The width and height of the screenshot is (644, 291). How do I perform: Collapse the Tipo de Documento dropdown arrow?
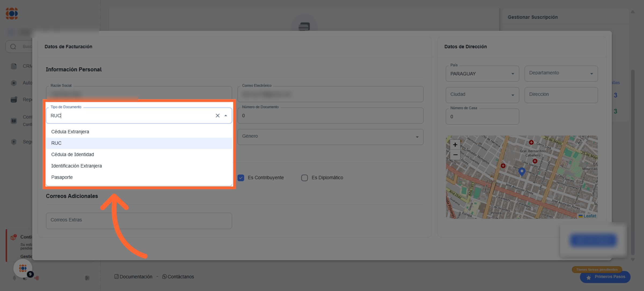click(x=226, y=115)
